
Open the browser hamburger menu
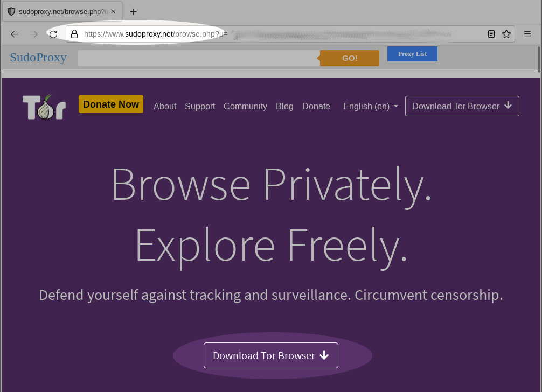pyautogui.click(x=527, y=34)
